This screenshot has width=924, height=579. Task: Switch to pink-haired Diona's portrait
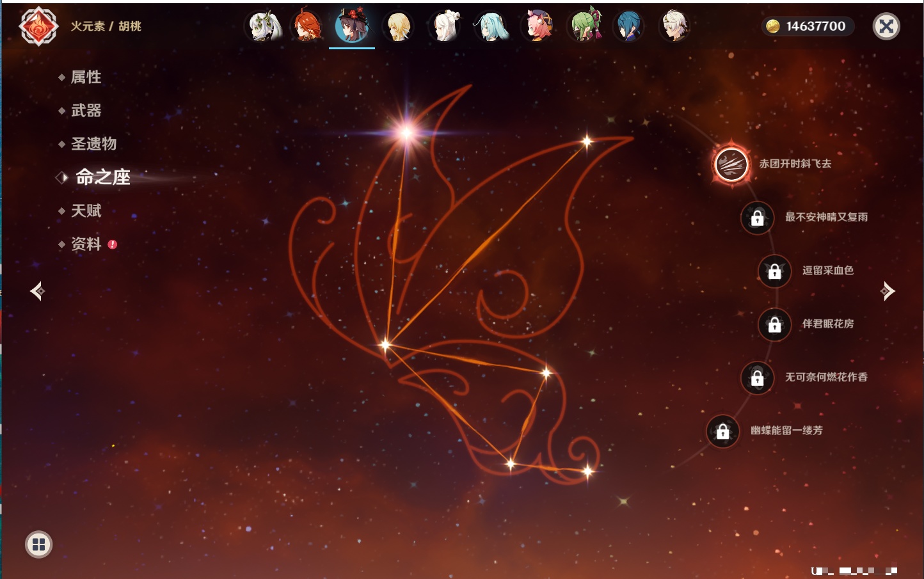point(539,27)
